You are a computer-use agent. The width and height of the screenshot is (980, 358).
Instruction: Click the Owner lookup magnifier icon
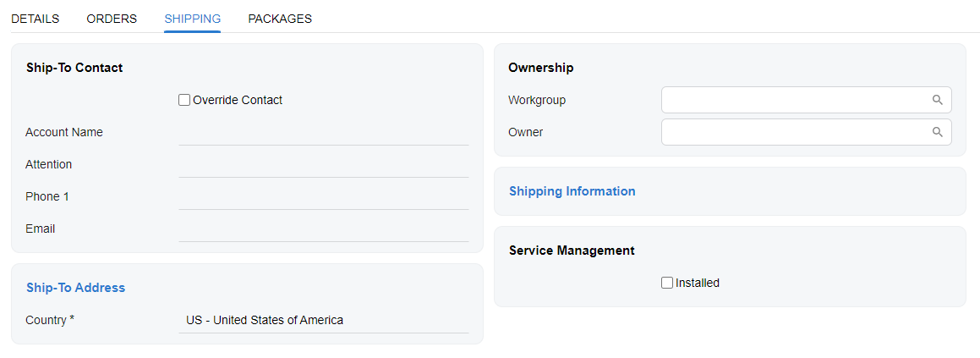click(937, 132)
